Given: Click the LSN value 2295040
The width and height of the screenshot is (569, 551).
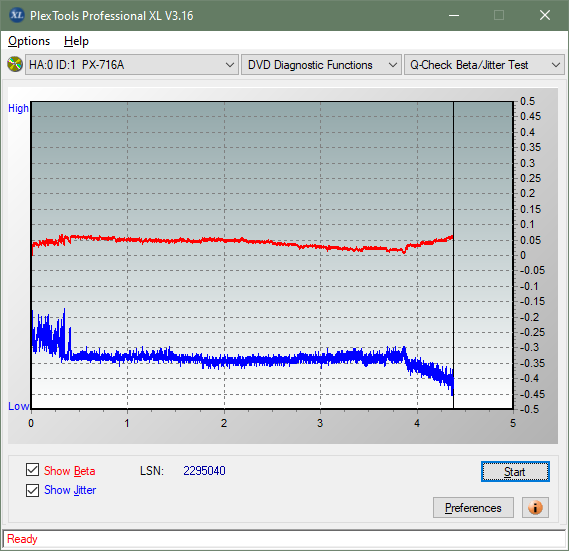Looking at the screenshot, I should point(204,471).
